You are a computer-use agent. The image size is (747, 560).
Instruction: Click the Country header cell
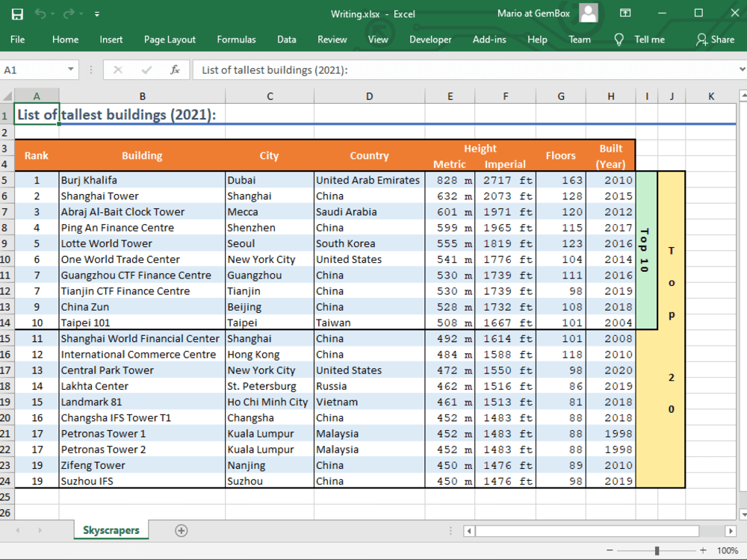tap(369, 155)
